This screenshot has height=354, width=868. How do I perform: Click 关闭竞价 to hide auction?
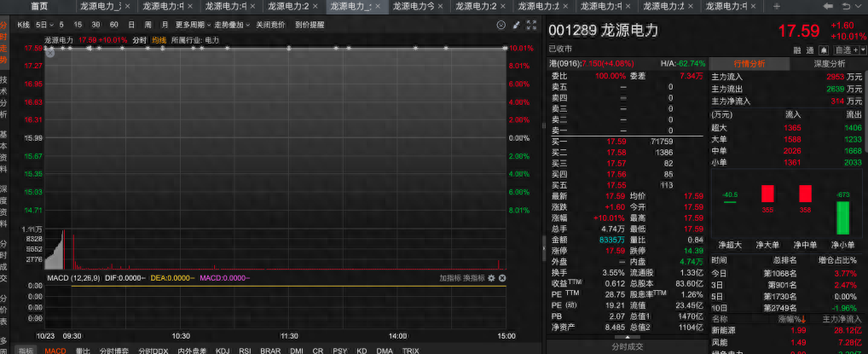(x=270, y=25)
